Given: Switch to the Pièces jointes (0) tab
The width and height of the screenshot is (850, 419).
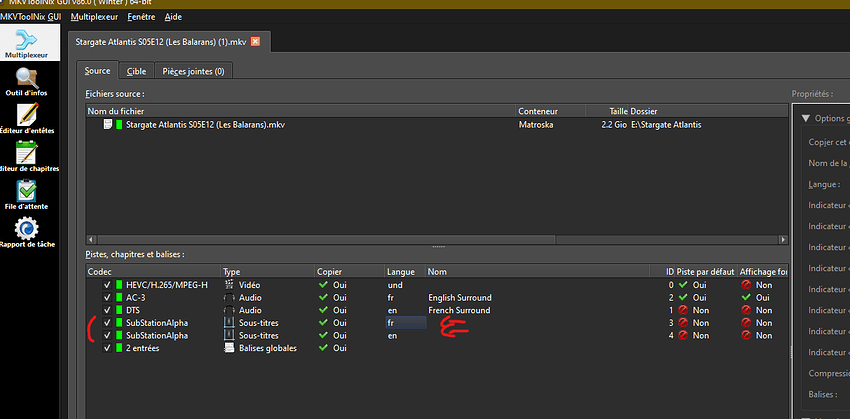Looking at the screenshot, I should tap(194, 71).
